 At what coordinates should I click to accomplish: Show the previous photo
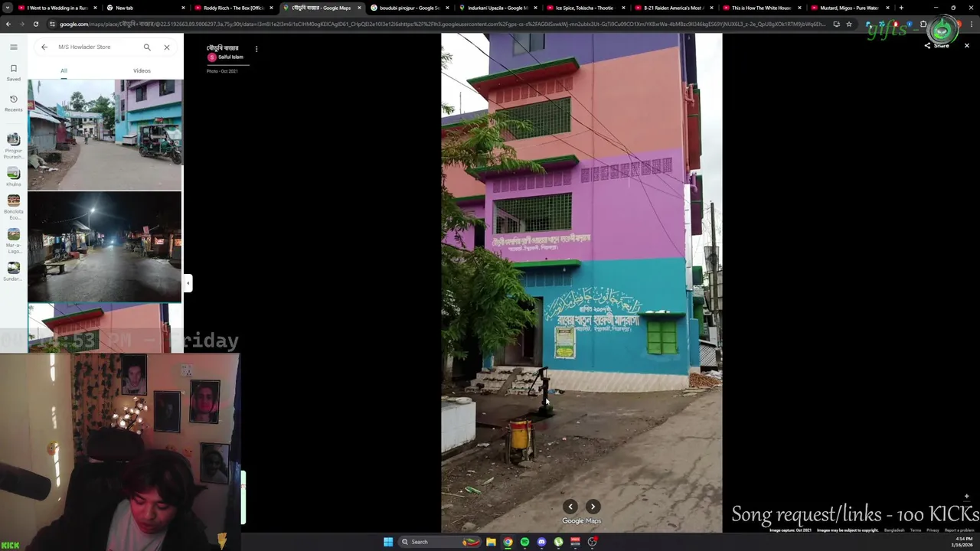(570, 507)
